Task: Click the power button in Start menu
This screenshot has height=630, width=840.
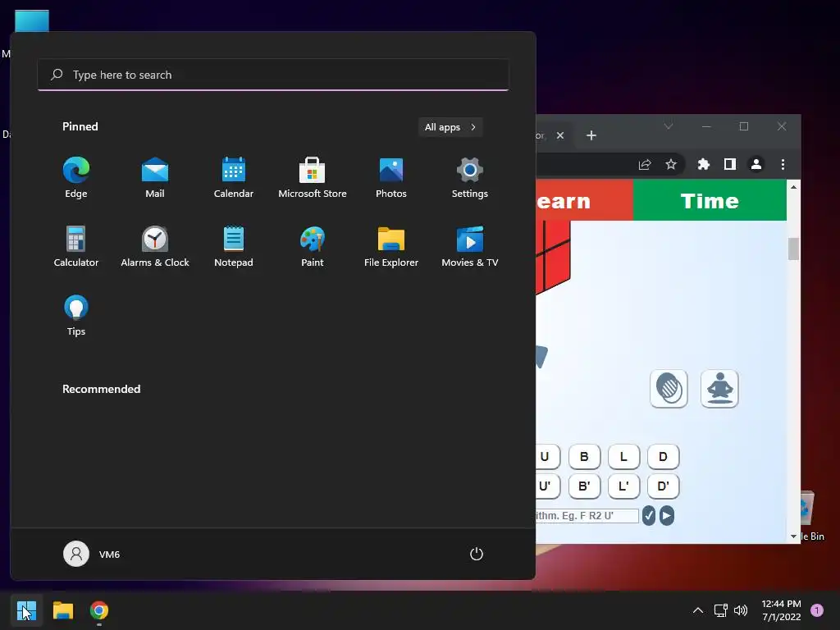Action: click(477, 554)
